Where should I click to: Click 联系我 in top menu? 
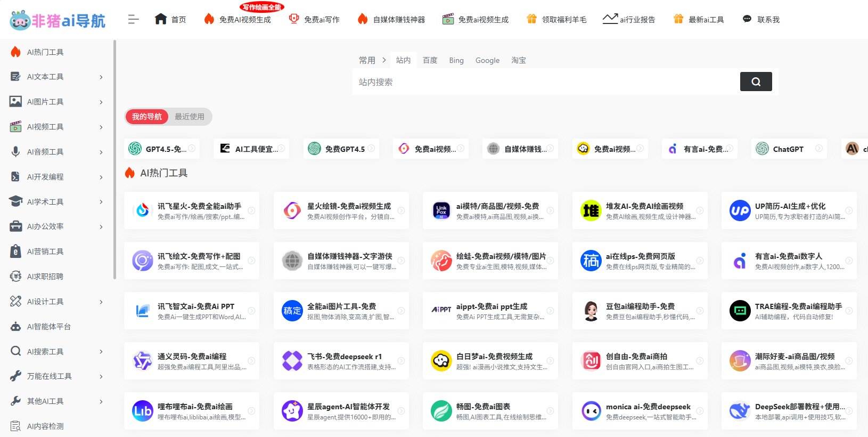point(761,19)
